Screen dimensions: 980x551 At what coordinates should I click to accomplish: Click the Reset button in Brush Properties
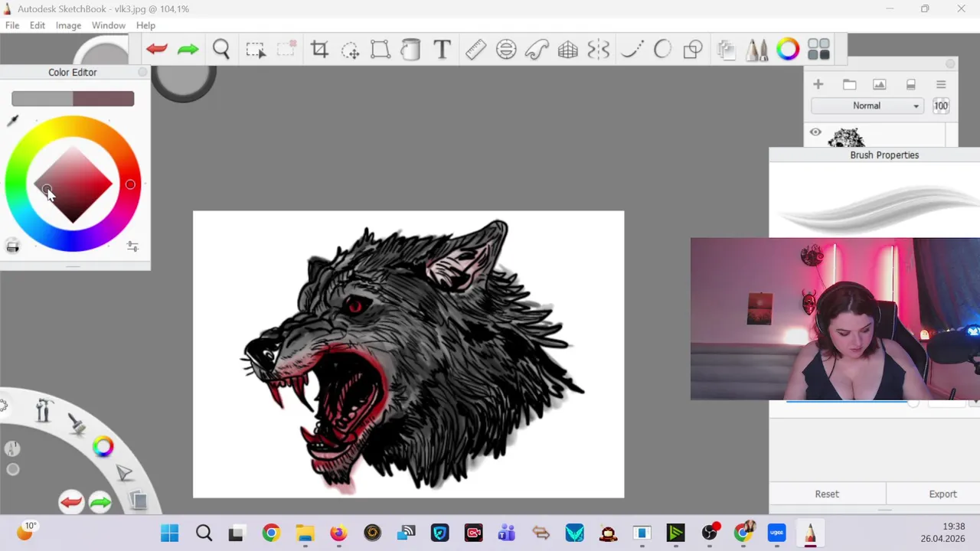(x=827, y=494)
